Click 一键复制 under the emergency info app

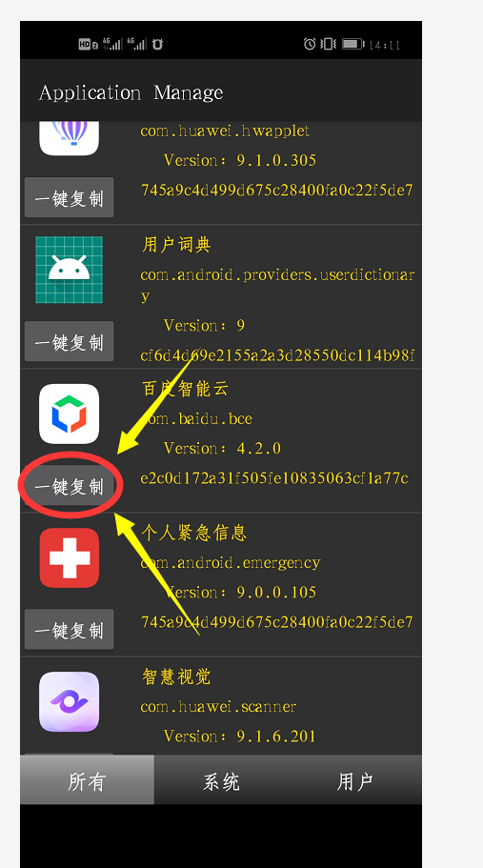[70, 630]
